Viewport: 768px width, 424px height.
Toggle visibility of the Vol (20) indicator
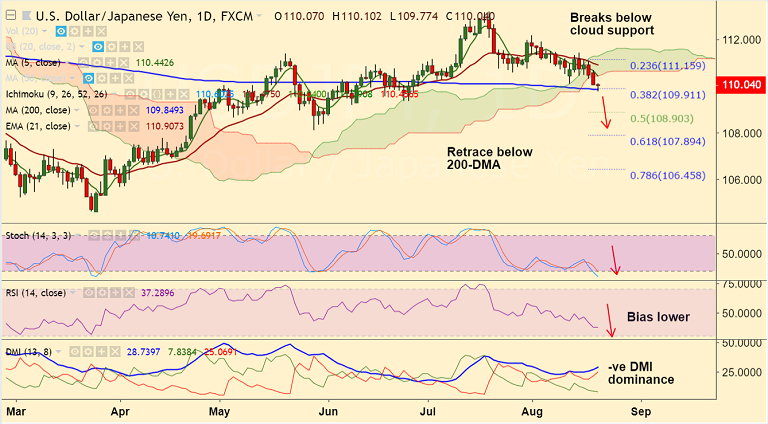61,31
